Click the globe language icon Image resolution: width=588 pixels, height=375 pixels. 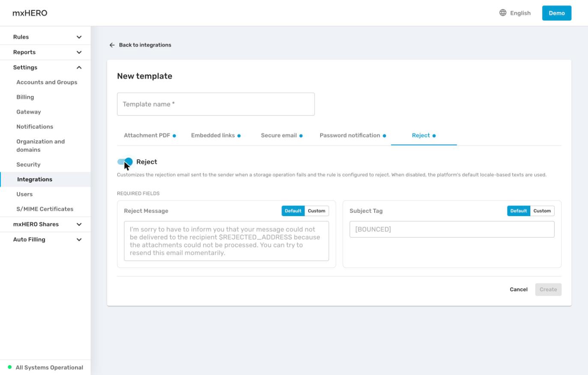tap(503, 13)
